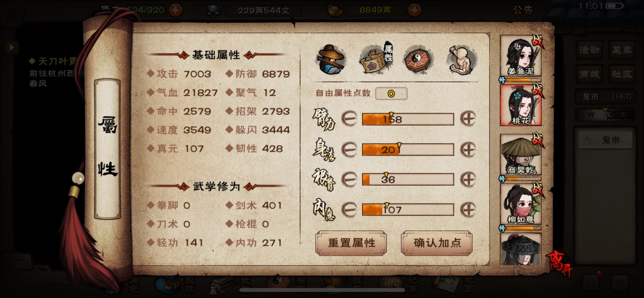Decrease 根骨 with the minus button

pyautogui.click(x=349, y=179)
